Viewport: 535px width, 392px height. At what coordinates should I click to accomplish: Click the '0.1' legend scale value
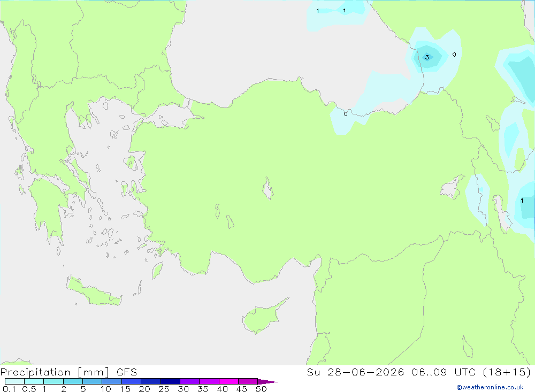point(9,389)
